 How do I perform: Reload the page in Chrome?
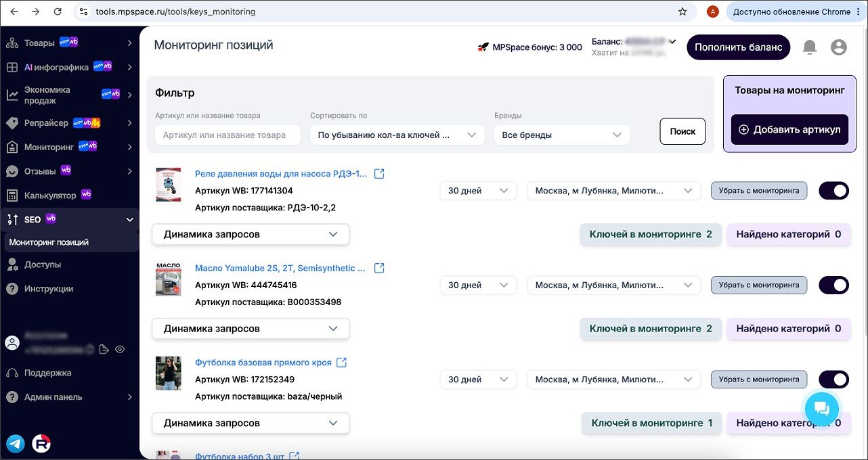[58, 11]
